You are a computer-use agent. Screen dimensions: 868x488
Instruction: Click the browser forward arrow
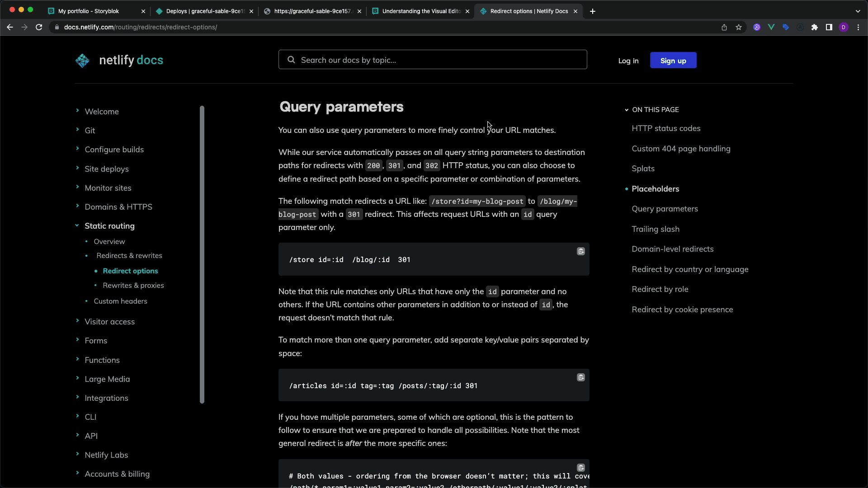click(x=24, y=27)
